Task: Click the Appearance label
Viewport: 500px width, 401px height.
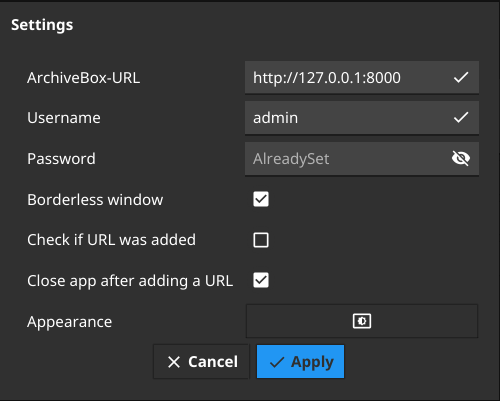Action: click(x=69, y=322)
